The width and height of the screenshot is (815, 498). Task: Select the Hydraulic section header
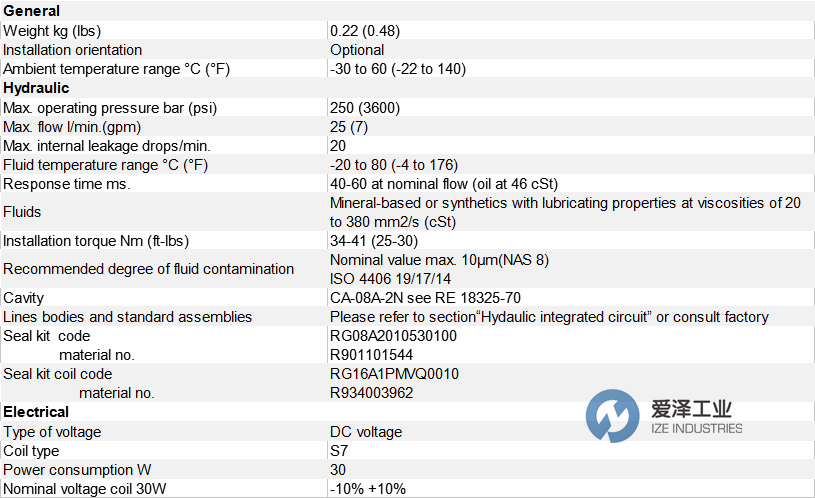click(36, 88)
